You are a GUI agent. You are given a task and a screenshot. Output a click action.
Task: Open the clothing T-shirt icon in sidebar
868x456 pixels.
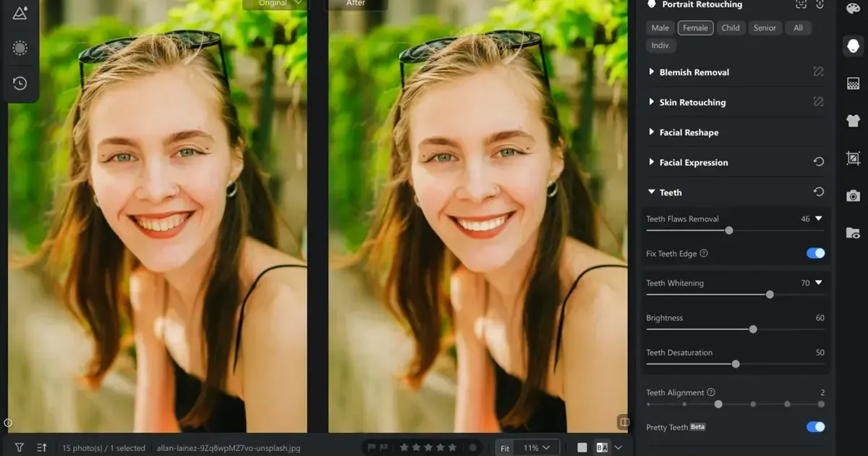[x=853, y=120]
